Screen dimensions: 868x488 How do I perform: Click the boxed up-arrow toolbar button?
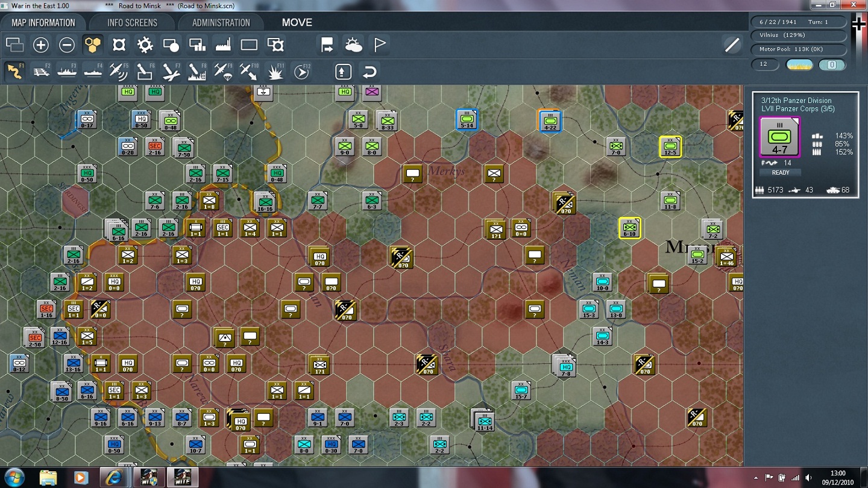click(x=343, y=72)
